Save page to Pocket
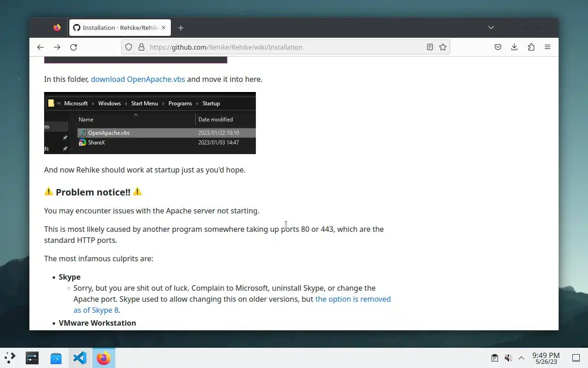Screen dimensions: 588x368 [x=498, y=47]
